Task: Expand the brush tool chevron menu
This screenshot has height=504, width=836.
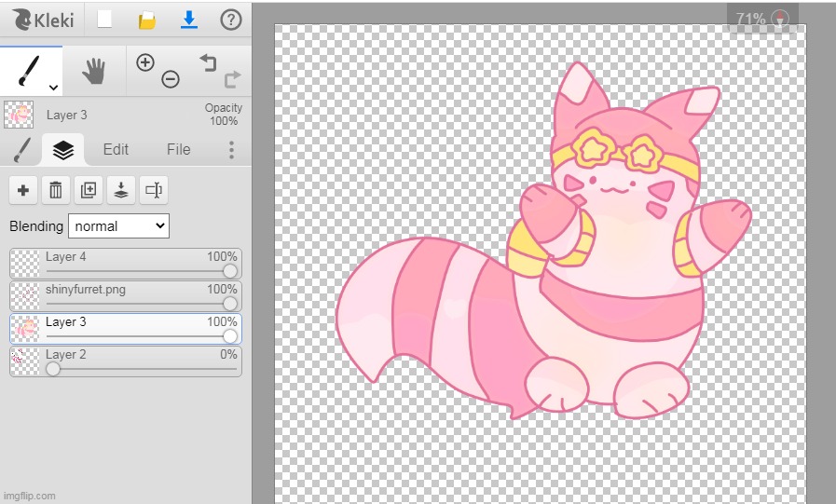Action: point(53,87)
